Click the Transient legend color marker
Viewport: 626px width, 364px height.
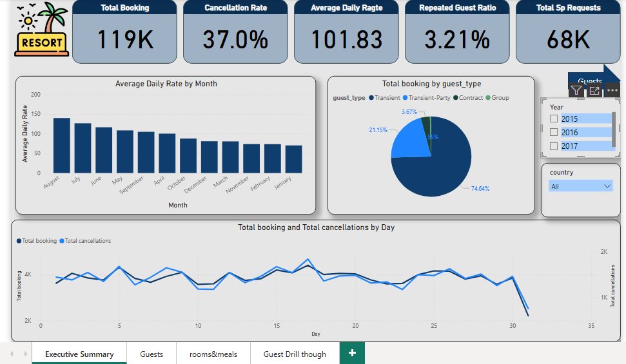(371, 98)
